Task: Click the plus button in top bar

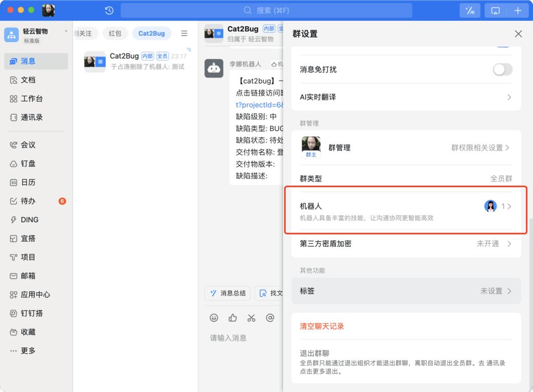Action: pos(518,10)
